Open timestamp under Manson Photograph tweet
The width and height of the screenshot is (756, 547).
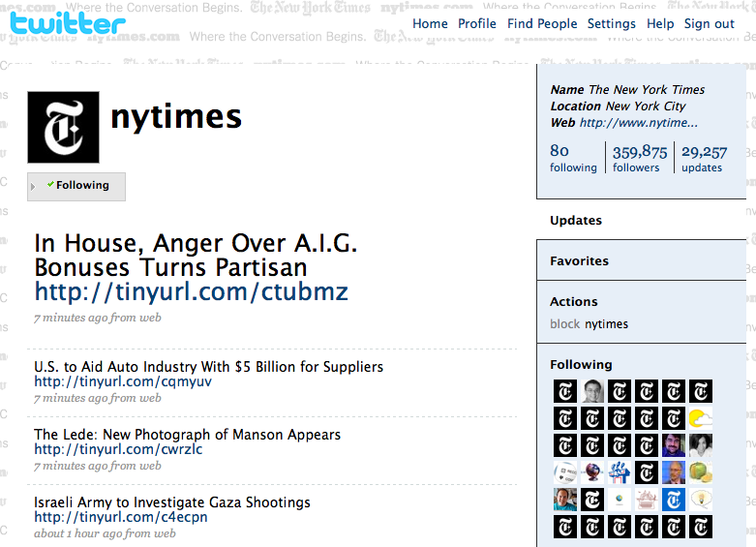pos(98,466)
